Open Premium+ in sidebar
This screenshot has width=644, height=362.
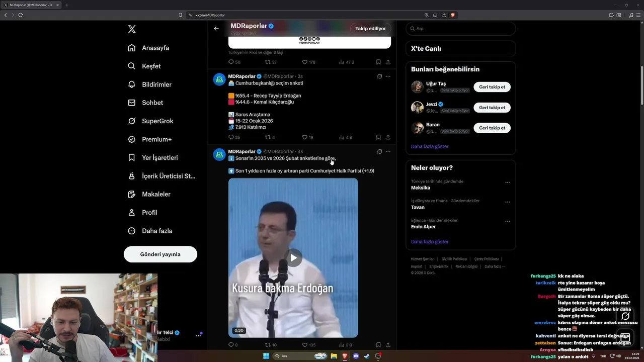pyautogui.click(x=149, y=139)
